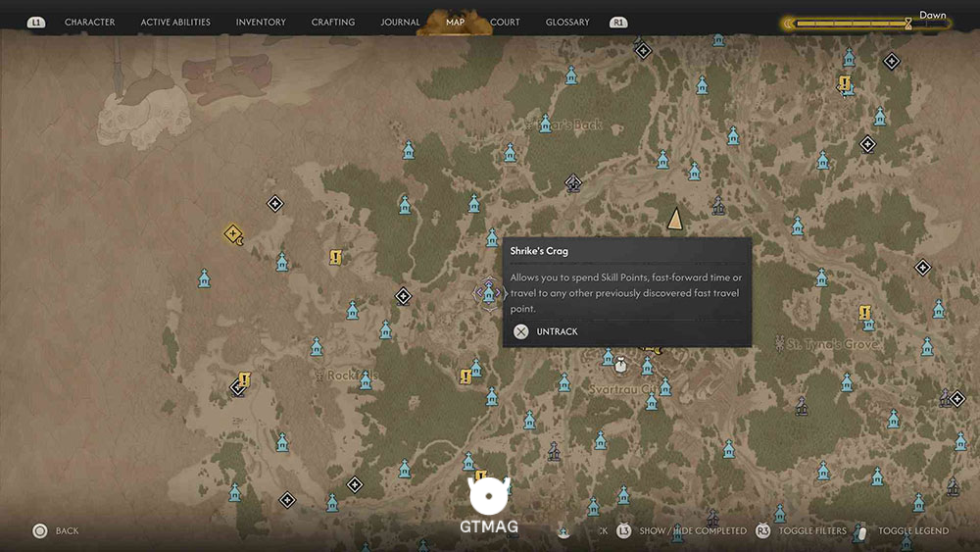Click the Rockfalls location label
This screenshot has width=980, height=552.
353,376
